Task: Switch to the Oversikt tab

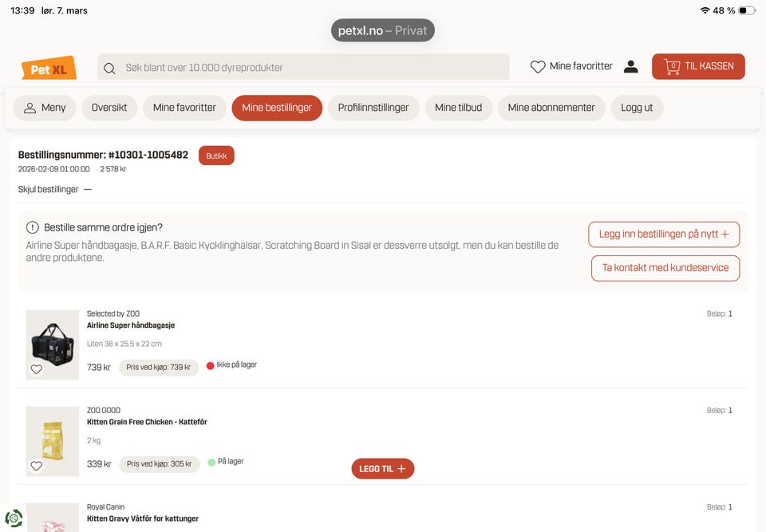Action: coord(109,108)
